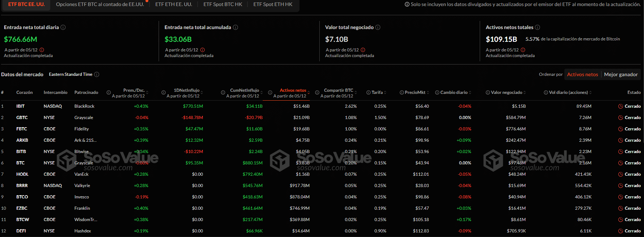The height and width of the screenshot is (237, 644).
Task: Click red alert icon under $109.15B
Action: [523, 50]
